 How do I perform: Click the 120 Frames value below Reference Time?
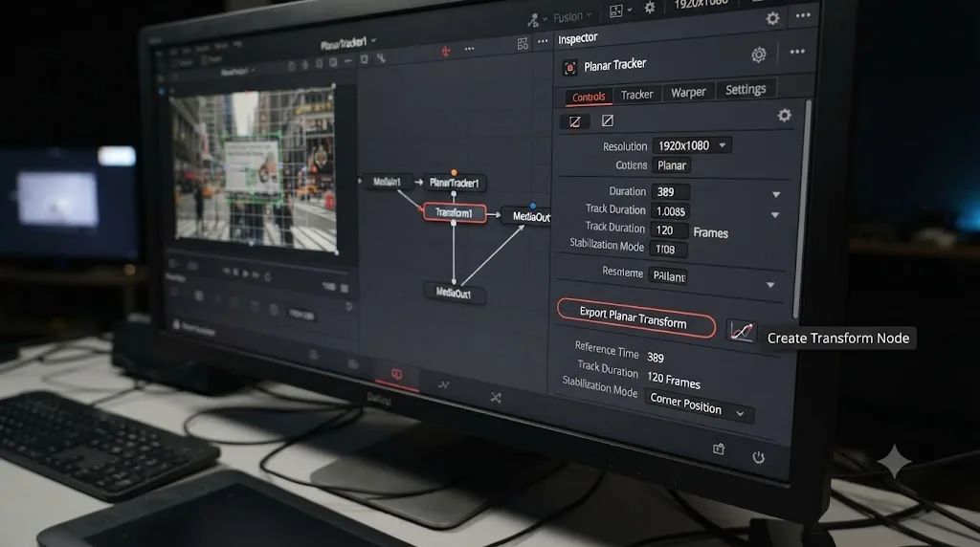pos(674,379)
